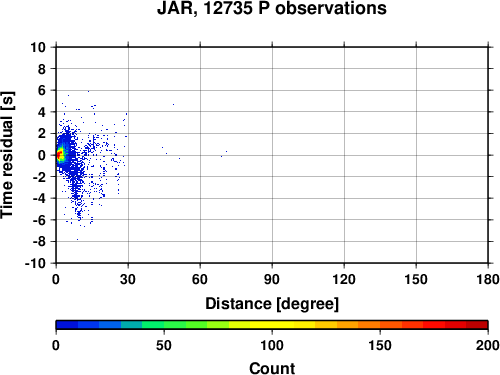Click the lowest outlier point near -8 s residual
Screen dimensions: 500x375
pyautogui.click(x=77, y=239)
